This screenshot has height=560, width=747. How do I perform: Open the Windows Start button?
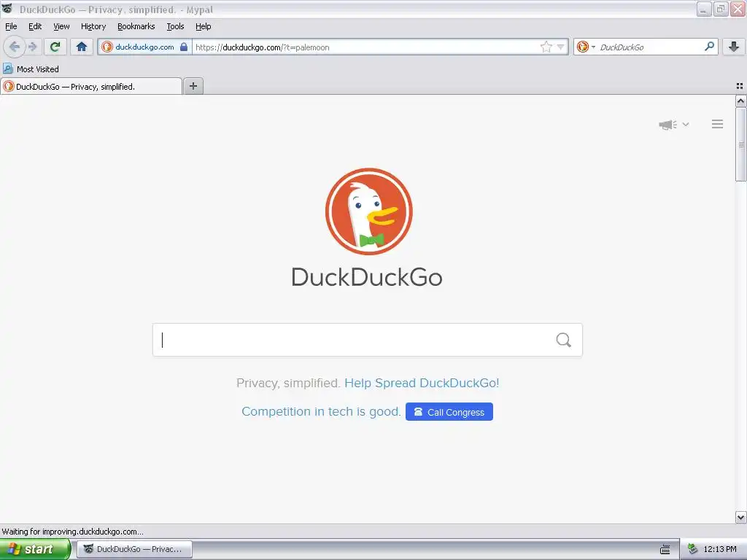(x=35, y=549)
